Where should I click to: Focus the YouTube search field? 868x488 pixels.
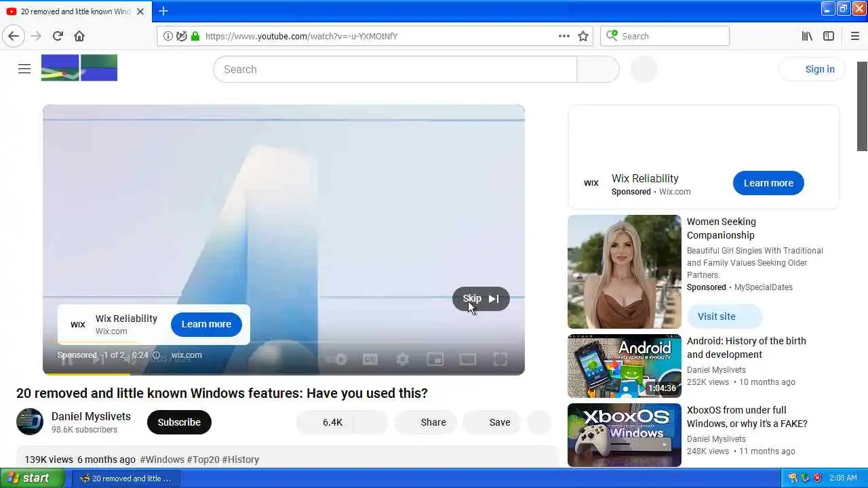tap(395, 69)
